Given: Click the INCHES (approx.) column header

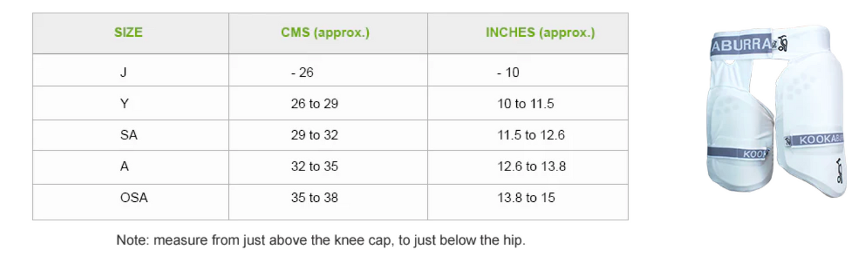Looking at the screenshot, I should pyautogui.click(x=540, y=33).
